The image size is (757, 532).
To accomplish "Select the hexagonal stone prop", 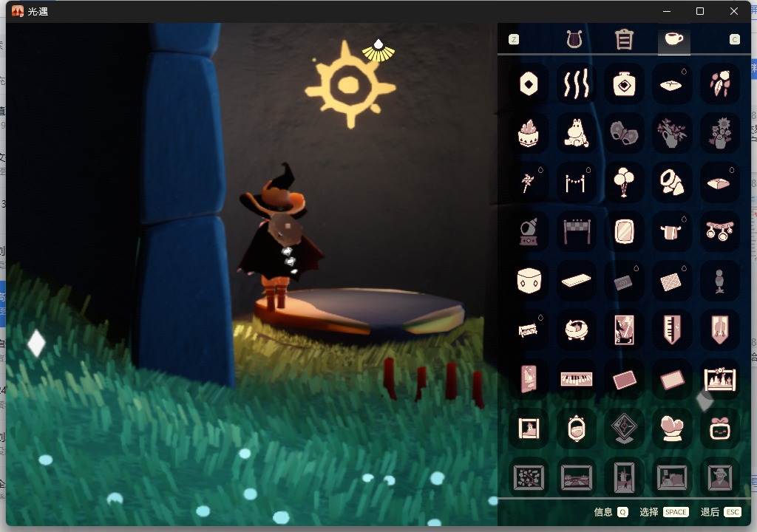I will coord(529,84).
